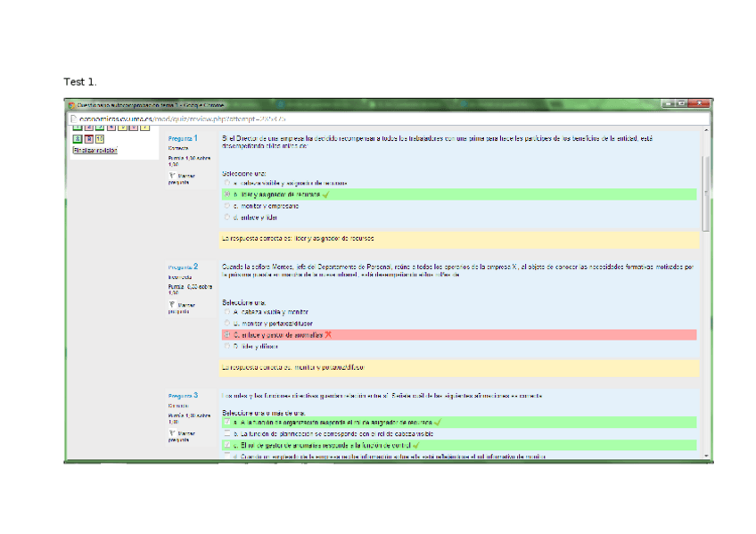The width and height of the screenshot is (756, 534).
Task: Select radio option 'c. monitor y empresario'
Action: pyautogui.click(x=225, y=205)
